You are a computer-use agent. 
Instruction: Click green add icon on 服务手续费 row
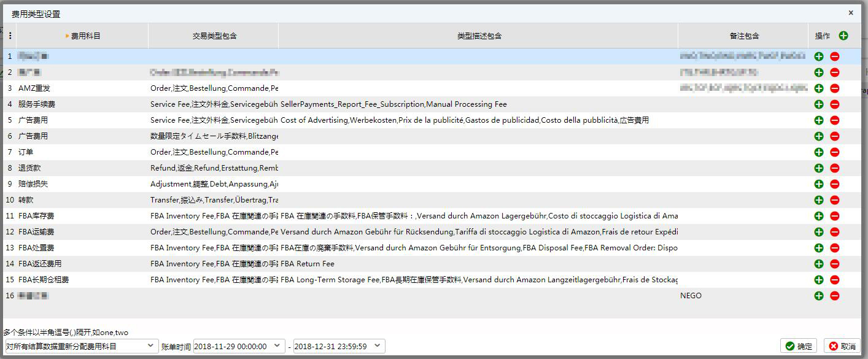818,104
